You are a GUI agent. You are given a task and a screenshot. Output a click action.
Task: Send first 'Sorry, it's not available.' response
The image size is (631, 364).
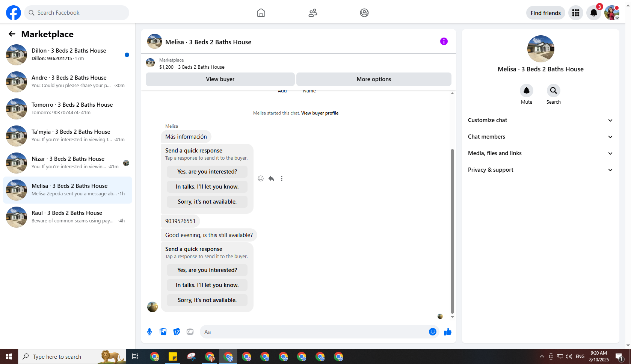coord(207,202)
